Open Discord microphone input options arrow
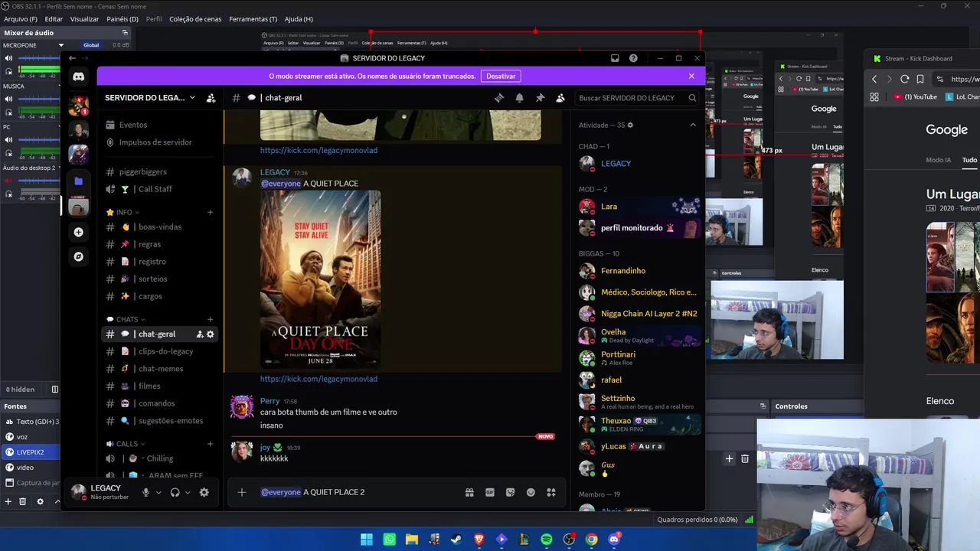Screen dimensions: 980x551 point(158,492)
